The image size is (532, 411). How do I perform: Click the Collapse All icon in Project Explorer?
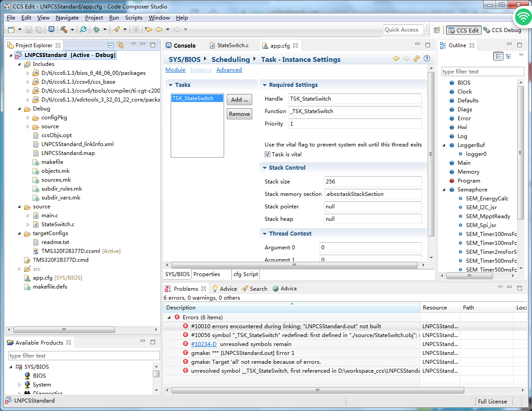tap(111, 45)
